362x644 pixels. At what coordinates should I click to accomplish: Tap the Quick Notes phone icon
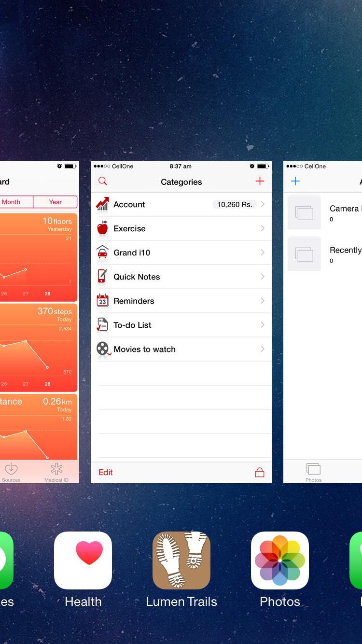[x=102, y=277]
